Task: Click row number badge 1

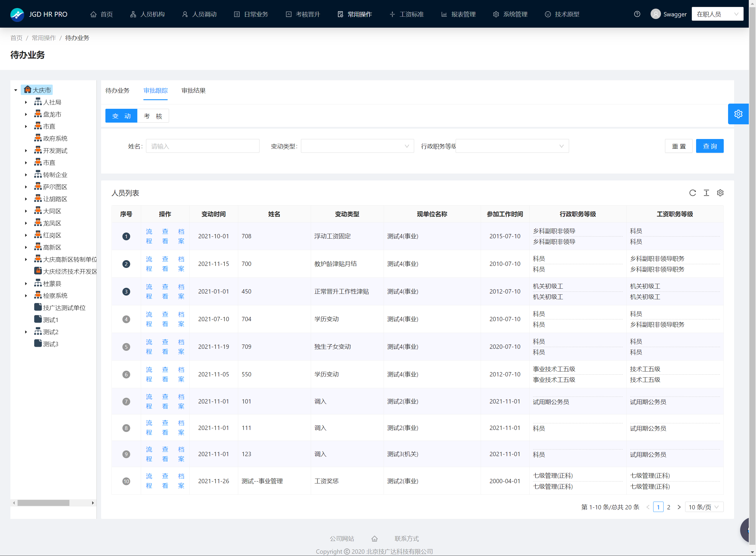Action: [x=126, y=236]
